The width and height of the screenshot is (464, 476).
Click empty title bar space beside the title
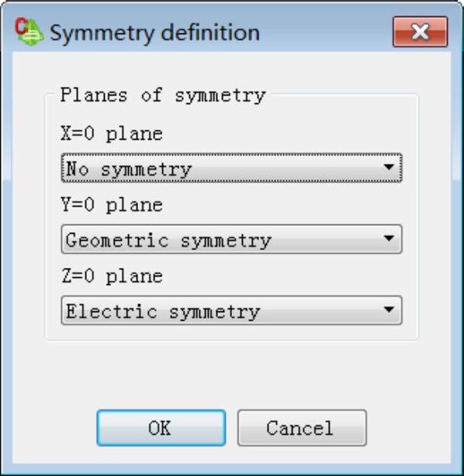(326, 32)
